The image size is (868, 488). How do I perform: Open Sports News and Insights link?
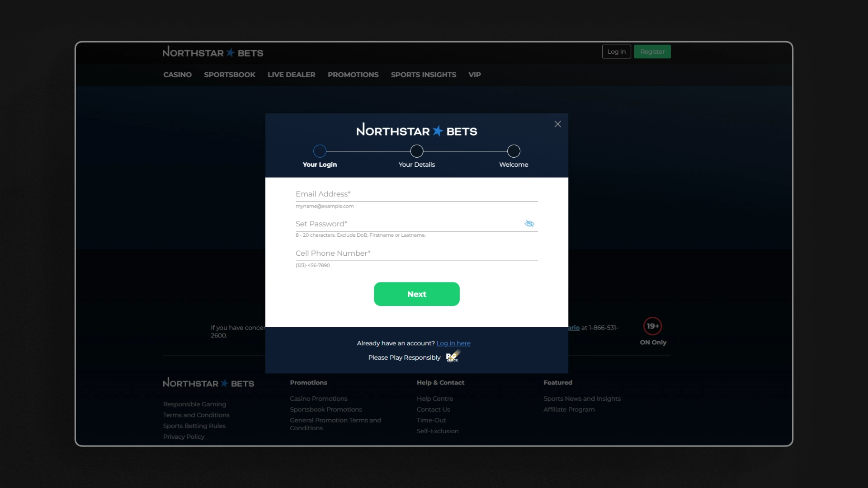click(582, 399)
